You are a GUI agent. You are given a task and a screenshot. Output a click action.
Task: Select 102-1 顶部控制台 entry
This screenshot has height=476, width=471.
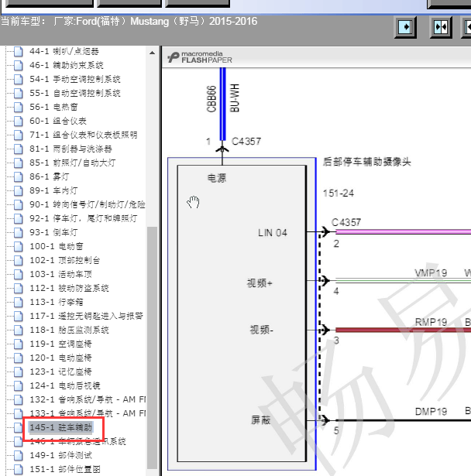tap(65, 260)
